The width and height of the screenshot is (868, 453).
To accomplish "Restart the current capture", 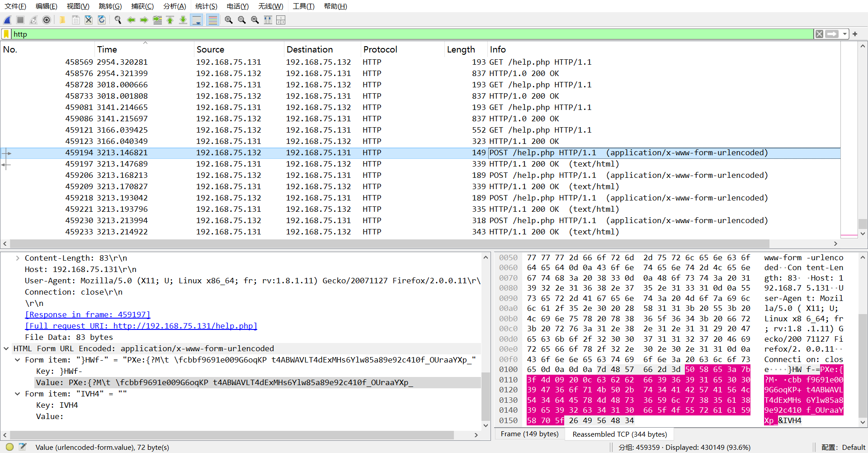I will pyautogui.click(x=33, y=20).
